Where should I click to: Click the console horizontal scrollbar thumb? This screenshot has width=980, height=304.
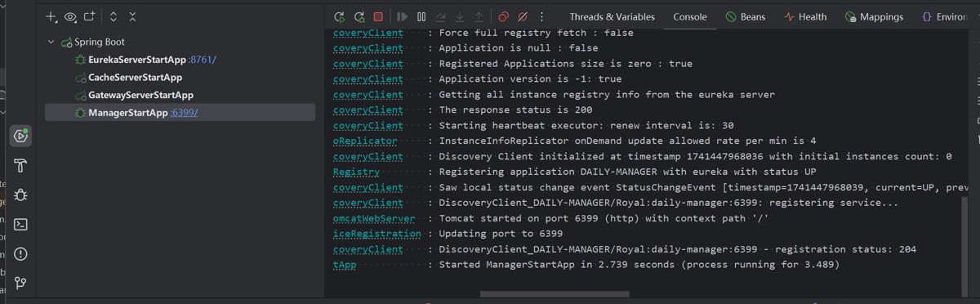(x=555, y=293)
